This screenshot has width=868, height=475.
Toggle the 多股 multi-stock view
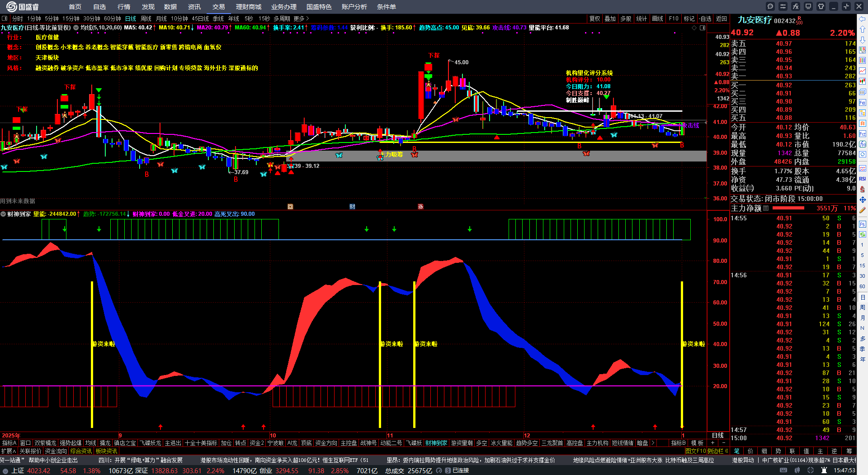[626, 19]
